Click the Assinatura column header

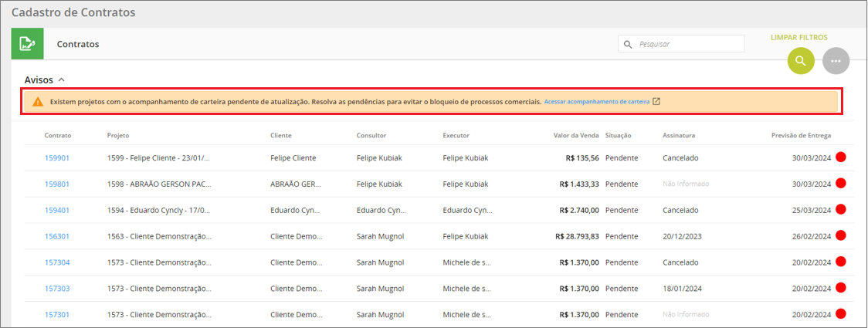[679, 136]
